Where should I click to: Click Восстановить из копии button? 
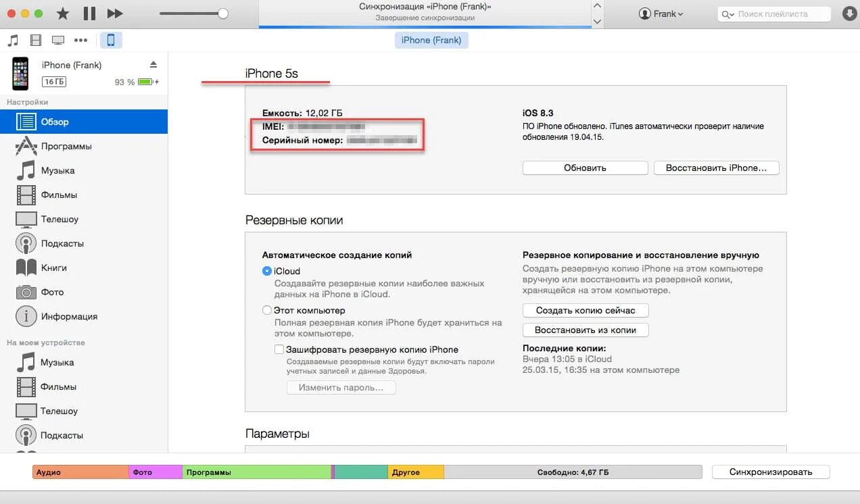(x=586, y=330)
